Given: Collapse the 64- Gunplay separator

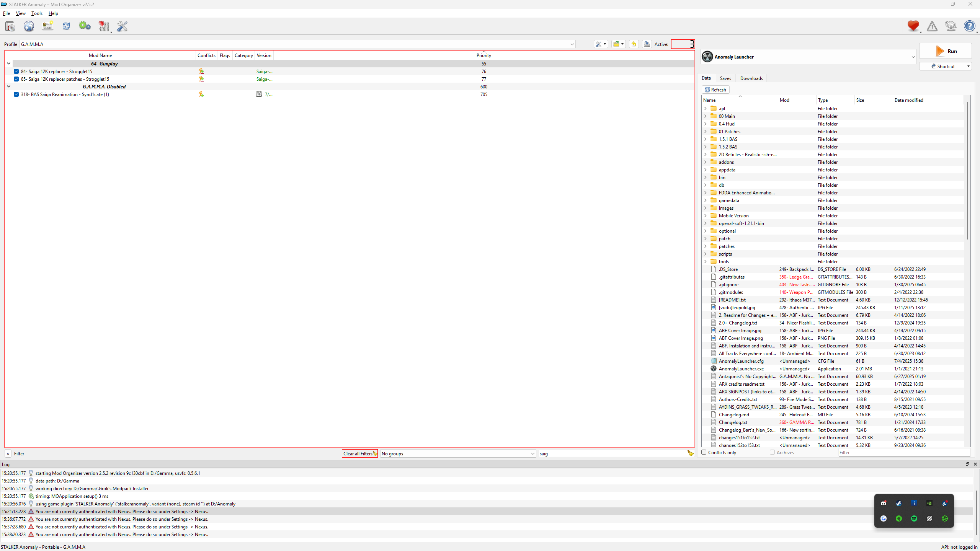Looking at the screenshot, I should [x=8, y=64].
